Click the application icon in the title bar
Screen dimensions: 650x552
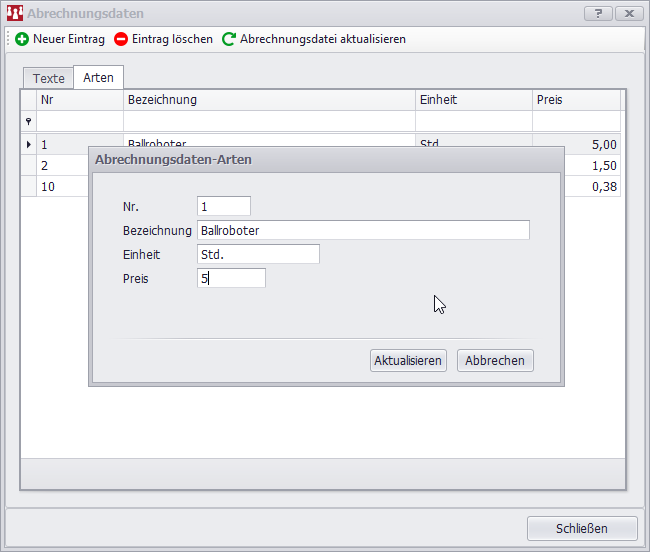point(14,14)
